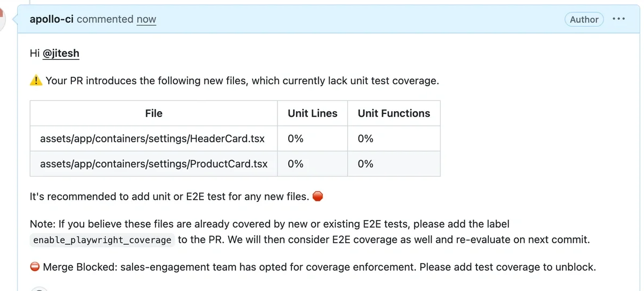
Task: Open the @jitesh user mention
Action: coord(61,53)
